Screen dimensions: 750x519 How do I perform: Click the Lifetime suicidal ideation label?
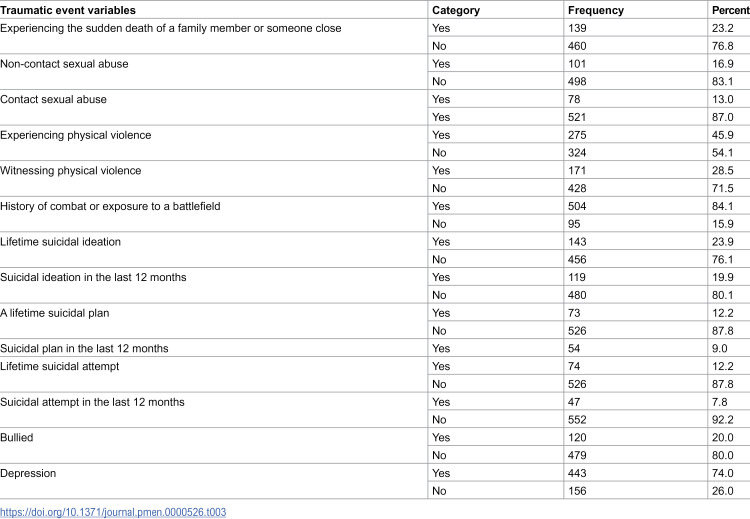tap(60, 242)
